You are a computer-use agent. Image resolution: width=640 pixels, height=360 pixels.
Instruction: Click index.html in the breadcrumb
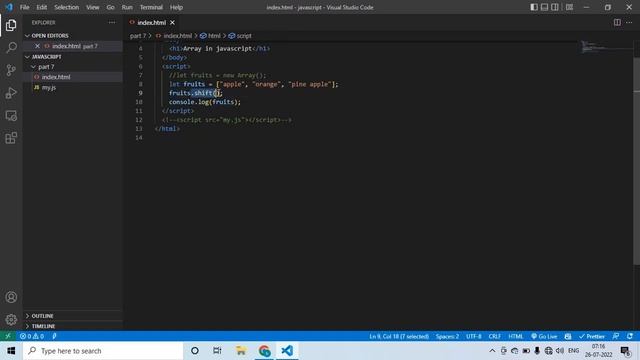[178, 36]
